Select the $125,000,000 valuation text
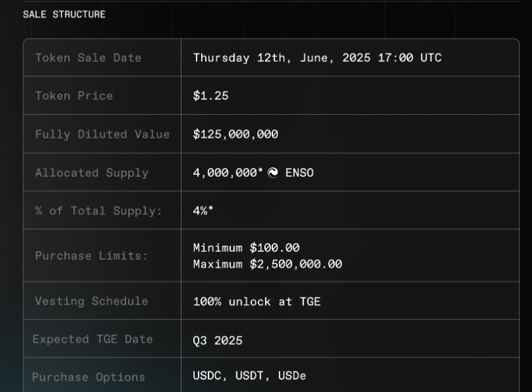Screen dimensions: 532x392 coord(236,134)
